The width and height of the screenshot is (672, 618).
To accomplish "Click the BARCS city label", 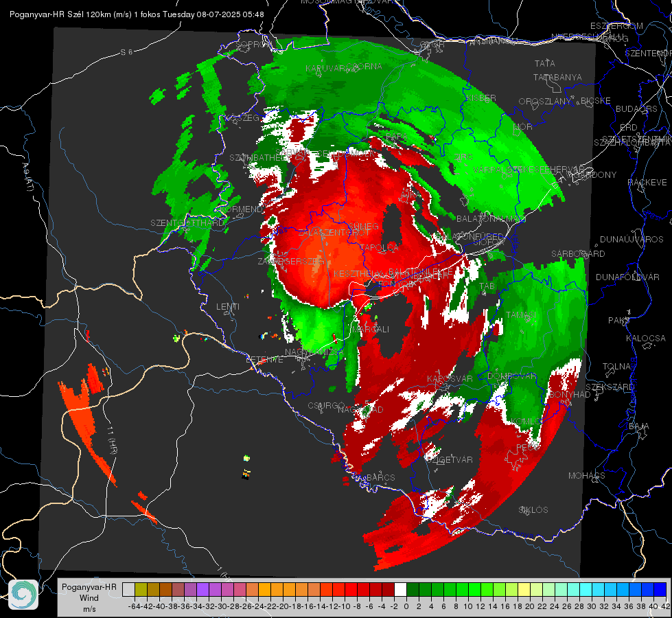I will pyautogui.click(x=381, y=477).
